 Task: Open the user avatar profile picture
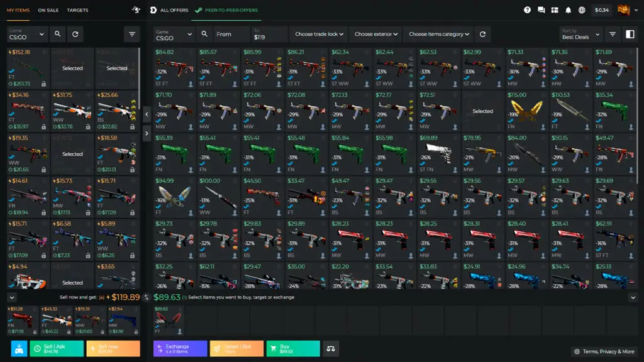tap(623, 10)
